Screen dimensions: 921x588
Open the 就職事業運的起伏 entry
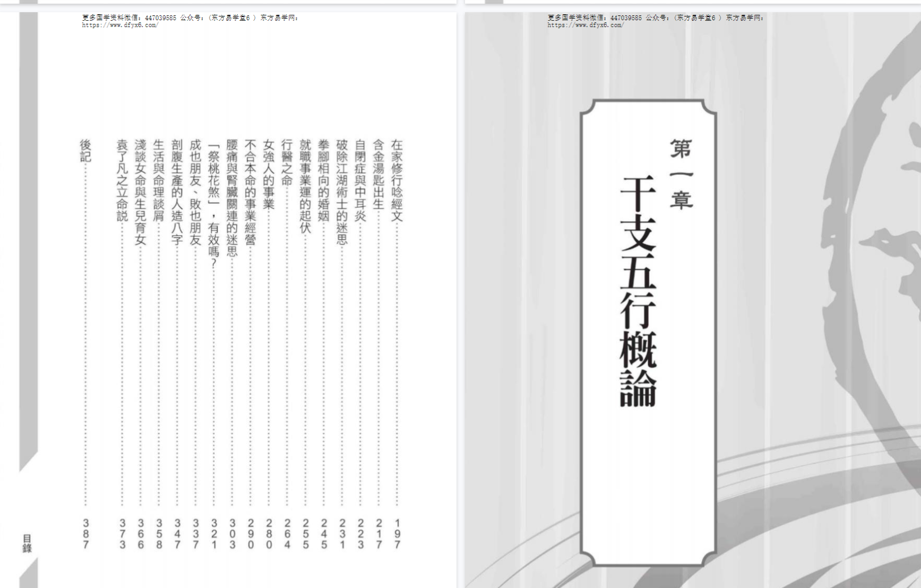click(x=305, y=186)
